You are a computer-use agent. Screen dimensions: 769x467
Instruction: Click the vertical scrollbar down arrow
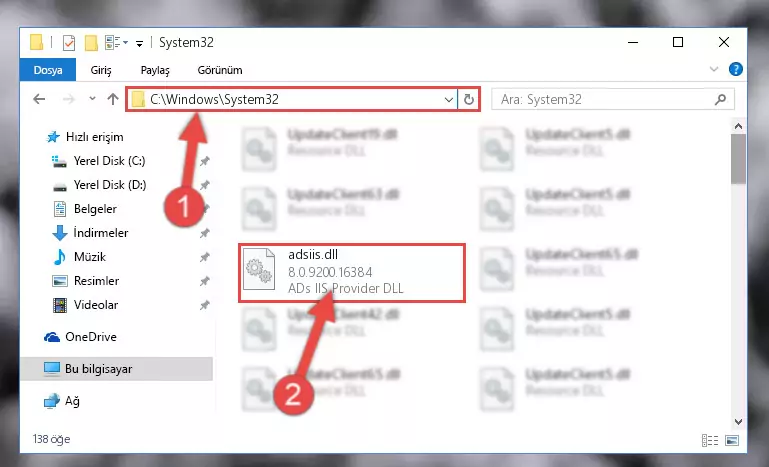[x=739, y=422]
